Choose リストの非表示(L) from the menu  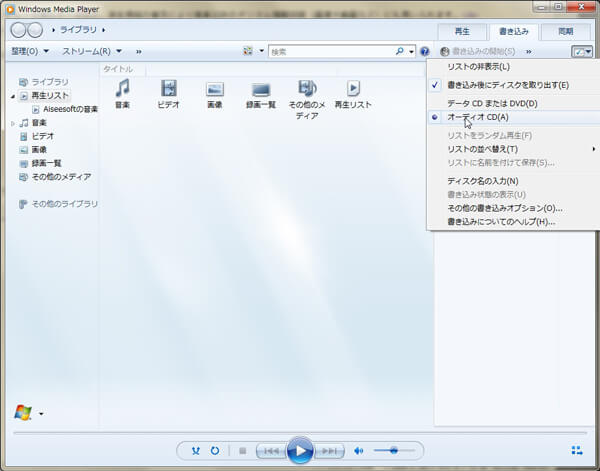[513, 67]
